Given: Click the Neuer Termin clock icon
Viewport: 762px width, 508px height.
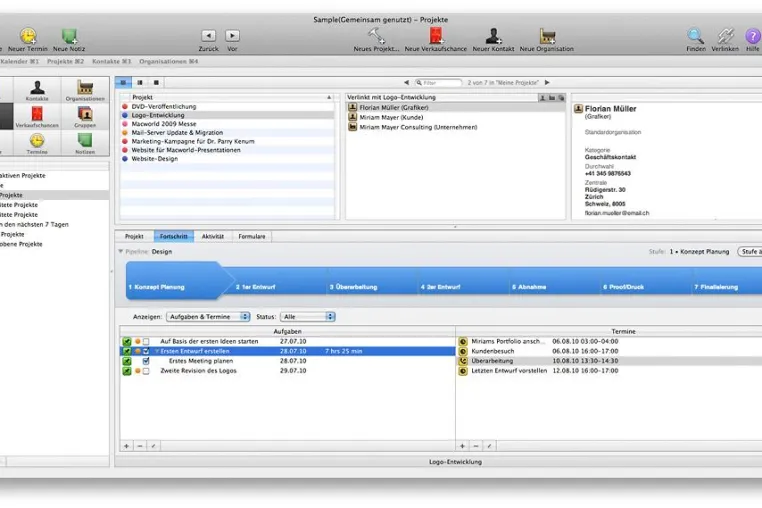Looking at the screenshot, I should pyautogui.click(x=28, y=36).
